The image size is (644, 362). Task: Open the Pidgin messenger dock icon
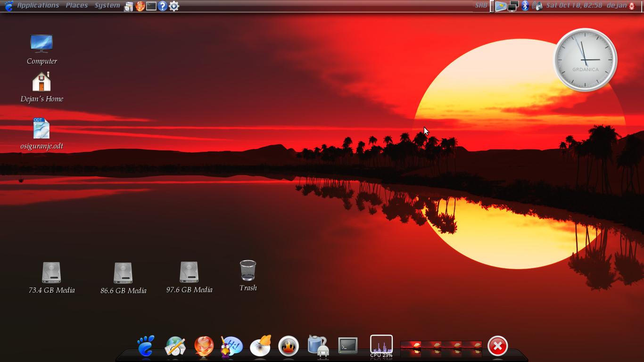[x=231, y=346]
